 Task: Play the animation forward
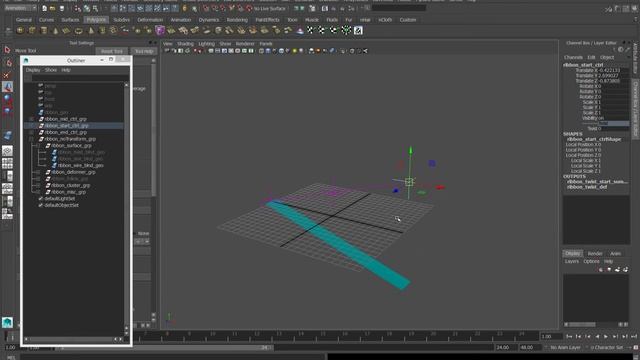606,336
